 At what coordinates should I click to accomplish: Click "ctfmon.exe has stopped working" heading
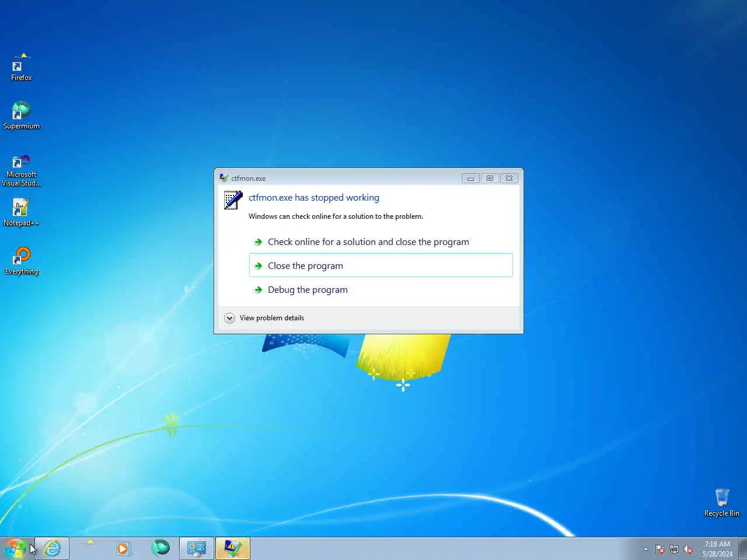[314, 198]
